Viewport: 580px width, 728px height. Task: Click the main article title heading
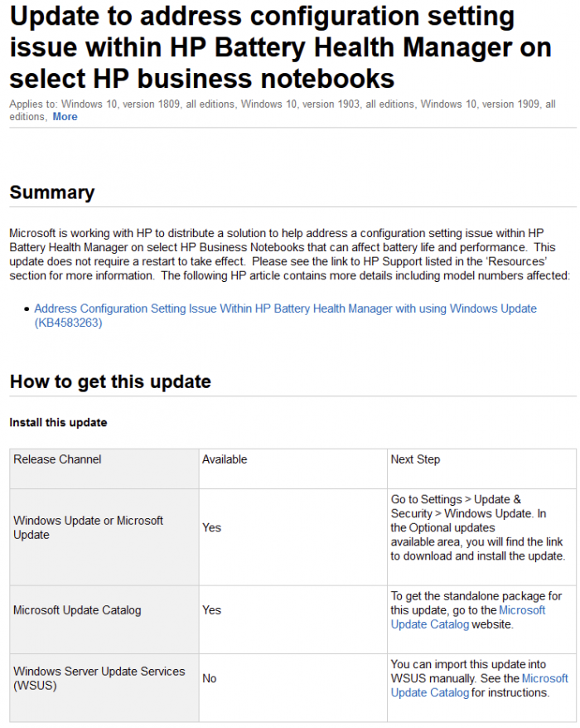point(280,47)
